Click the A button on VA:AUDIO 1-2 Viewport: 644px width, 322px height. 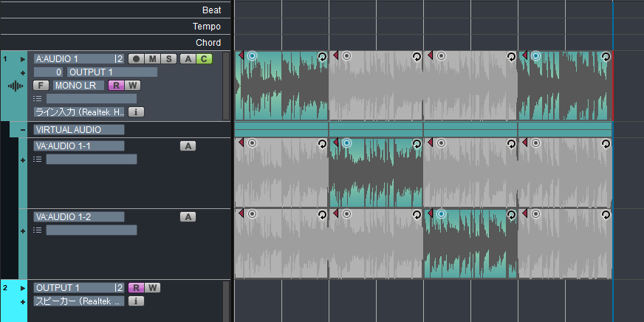pyautogui.click(x=188, y=217)
